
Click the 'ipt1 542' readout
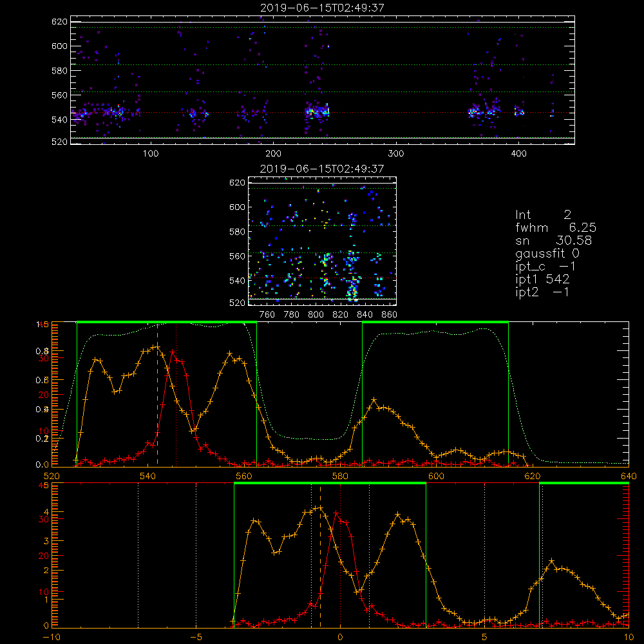tap(542, 279)
